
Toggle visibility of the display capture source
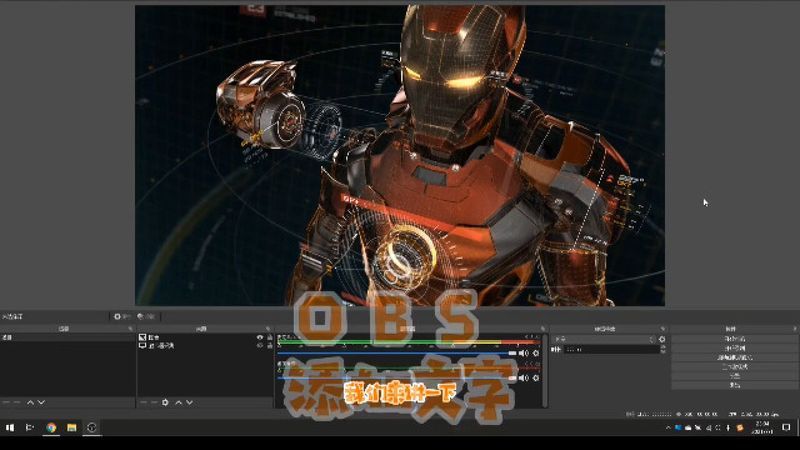(x=260, y=345)
